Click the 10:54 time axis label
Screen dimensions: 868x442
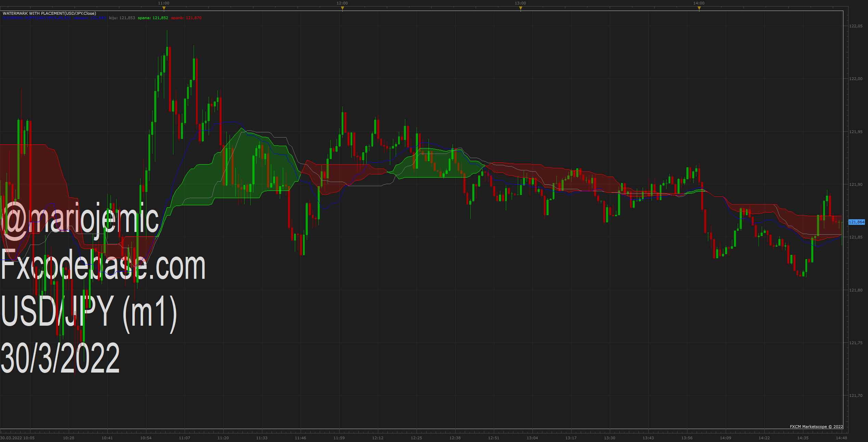(146, 438)
